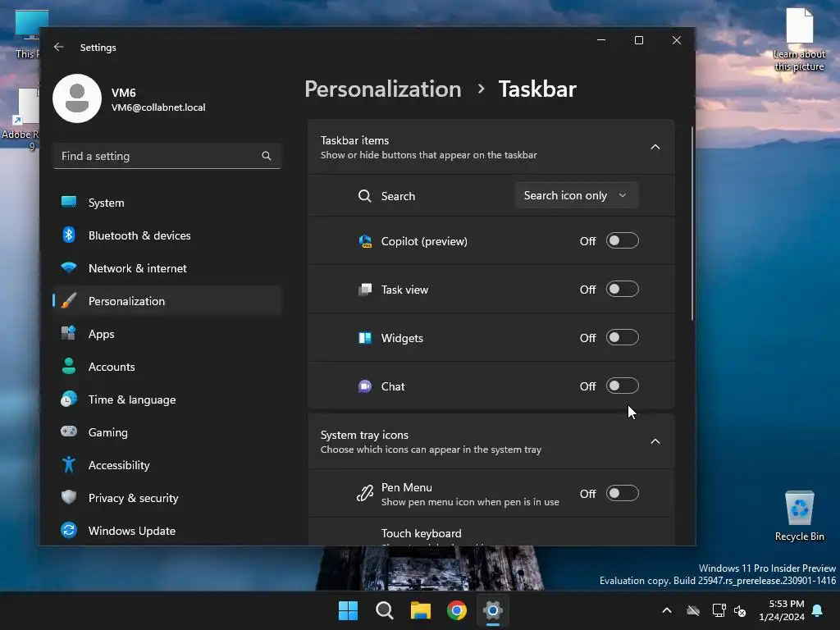Switch on the Widgets toggle

(x=622, y=337)
